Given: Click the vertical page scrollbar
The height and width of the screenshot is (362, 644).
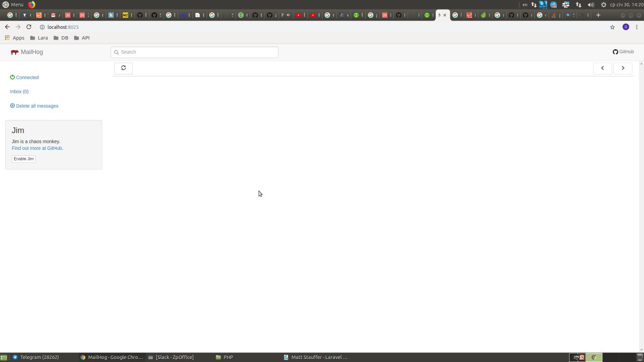Looking at the screenshot, I should (641, 206).
